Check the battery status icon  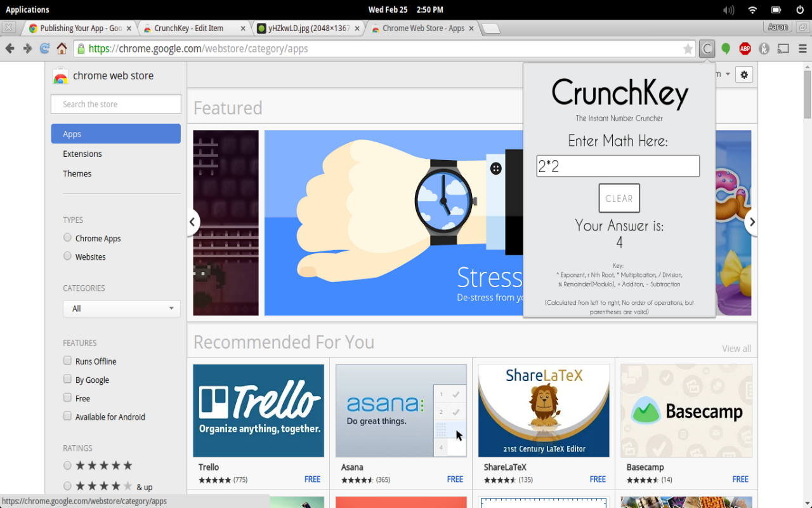coord(776,10)
